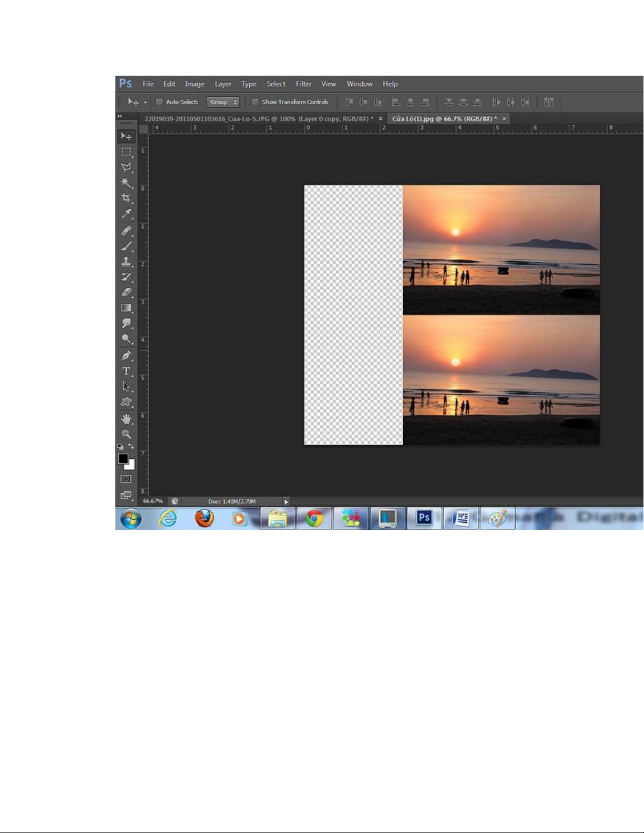Select the Polygonal Lasso tool

126,167
